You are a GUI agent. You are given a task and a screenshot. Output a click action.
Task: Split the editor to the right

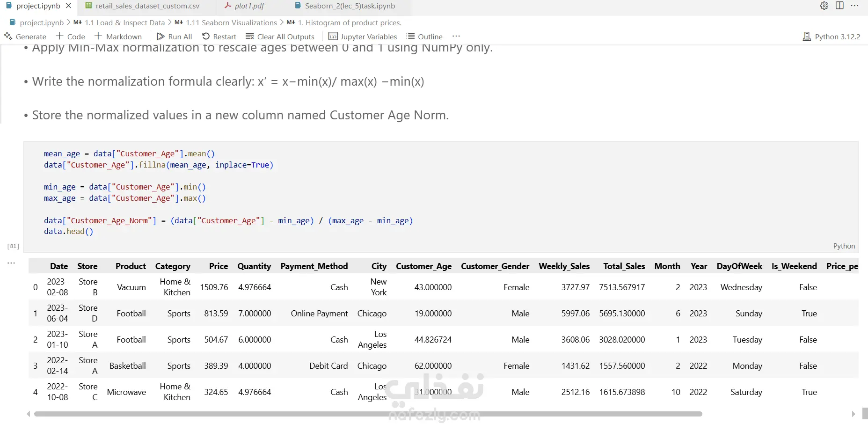click(x=839, y=6)
